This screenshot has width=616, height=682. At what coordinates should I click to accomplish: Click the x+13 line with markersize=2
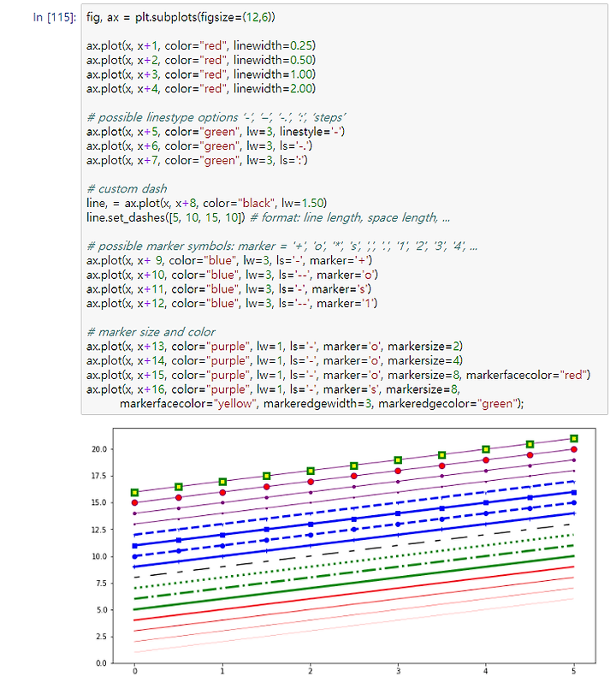click(x=275, y=347)
